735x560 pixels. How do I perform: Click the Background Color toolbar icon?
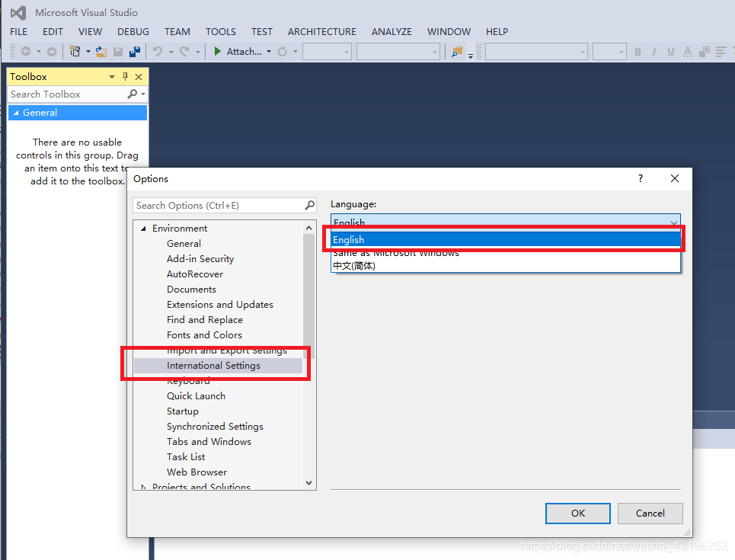coord(704,52)
